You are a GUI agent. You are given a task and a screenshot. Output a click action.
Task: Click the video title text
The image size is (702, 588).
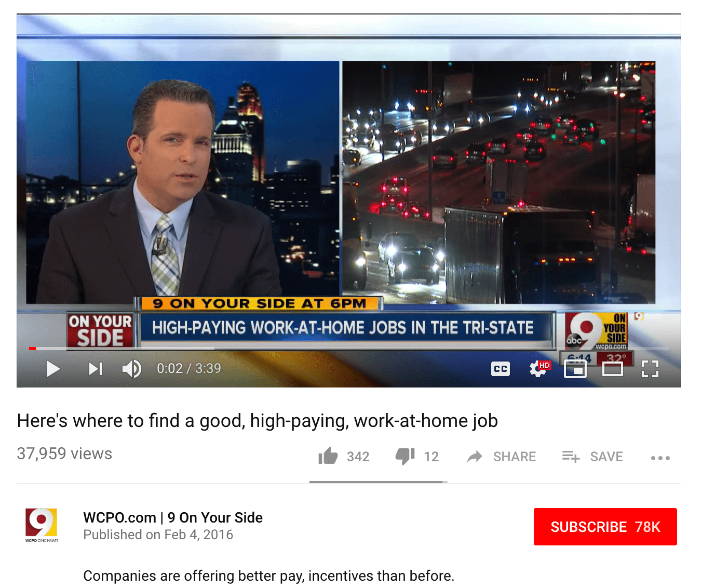(x=258, y=421)
